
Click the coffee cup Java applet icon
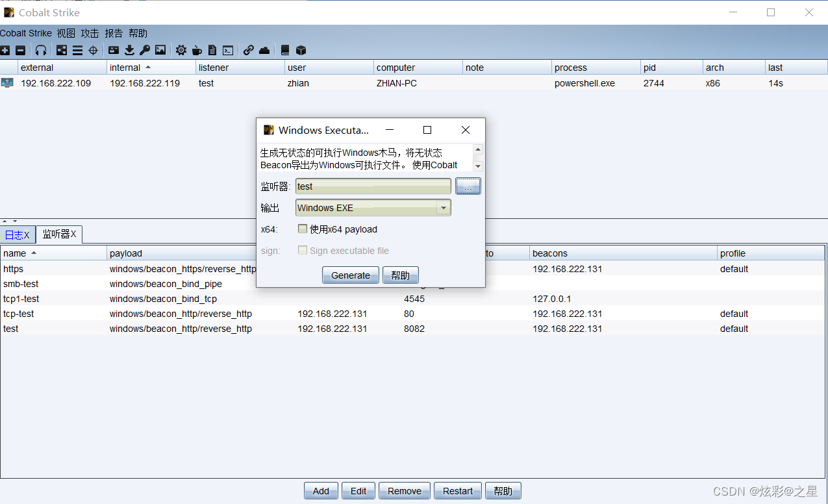[197, 50]
